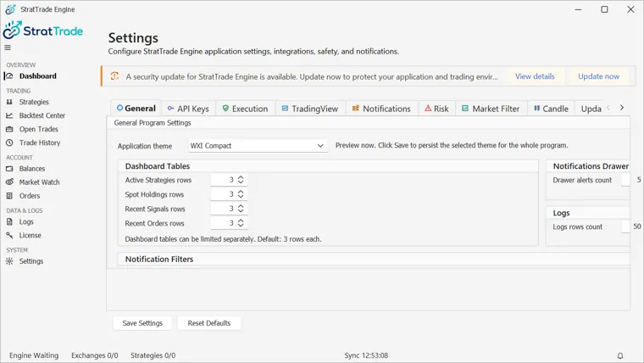Click the Active Strategies rows value field

224,180
